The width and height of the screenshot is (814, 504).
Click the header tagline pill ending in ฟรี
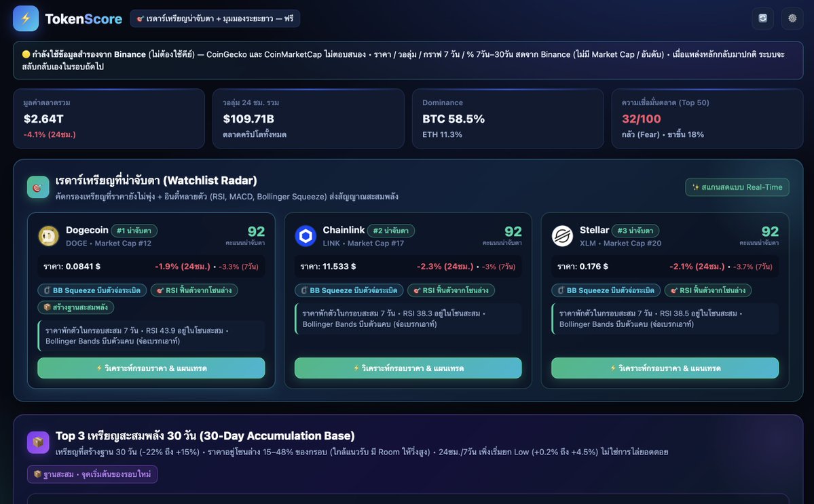click(x=215, y=19)
